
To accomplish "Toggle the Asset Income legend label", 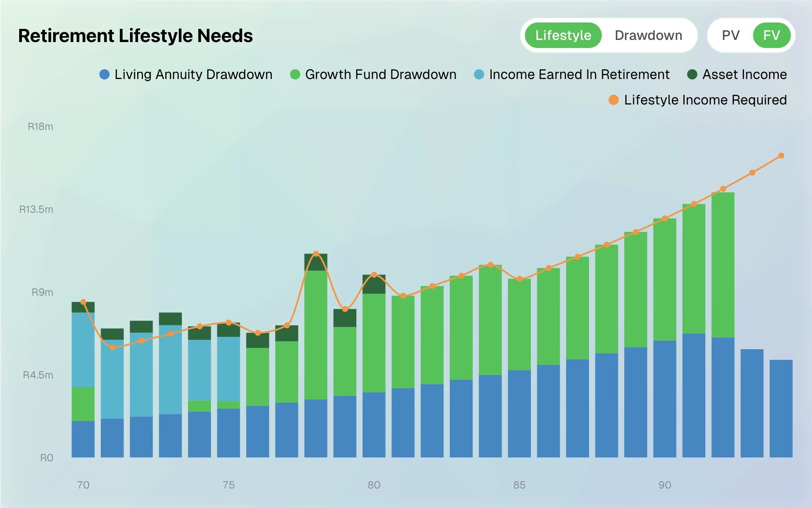I will pos(744,74).
